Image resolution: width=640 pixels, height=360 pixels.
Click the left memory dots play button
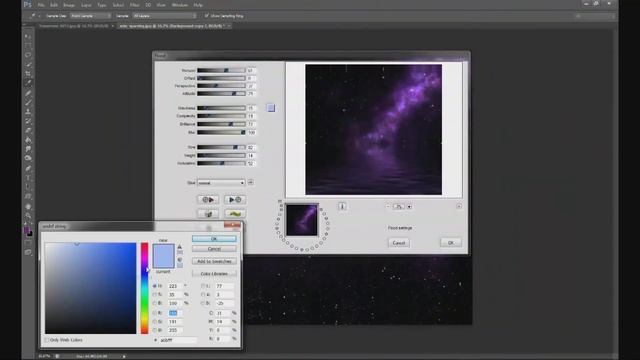208,200
